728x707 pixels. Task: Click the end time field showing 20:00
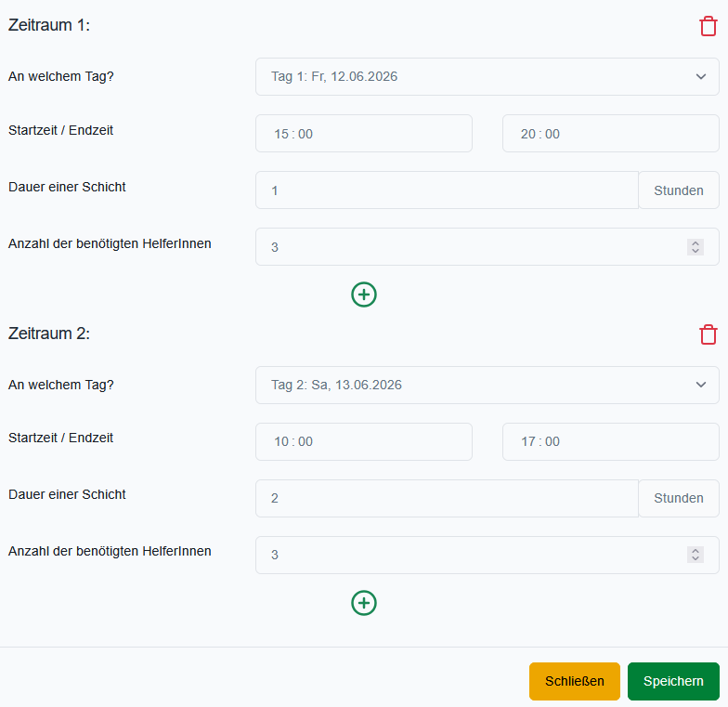(x=610, y=134)
